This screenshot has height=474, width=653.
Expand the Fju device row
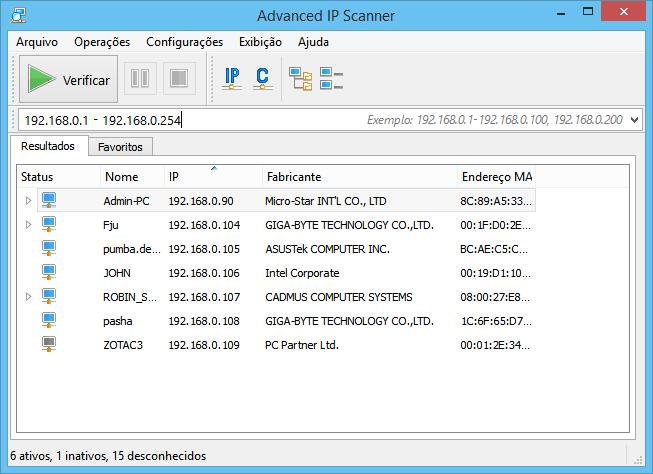coord(28,225)
